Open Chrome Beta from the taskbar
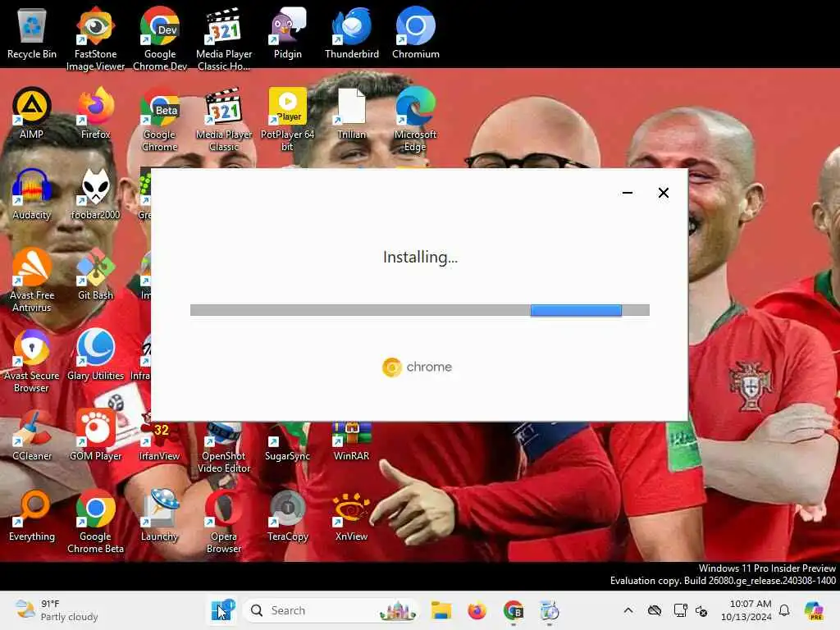The width and height of the screenshot is (840, 630). point(514,610)
